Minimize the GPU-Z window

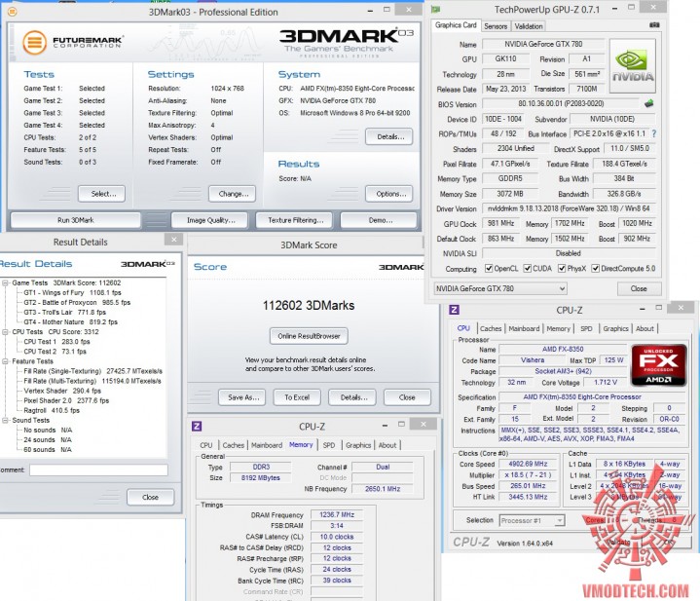(x=614, y=9)
